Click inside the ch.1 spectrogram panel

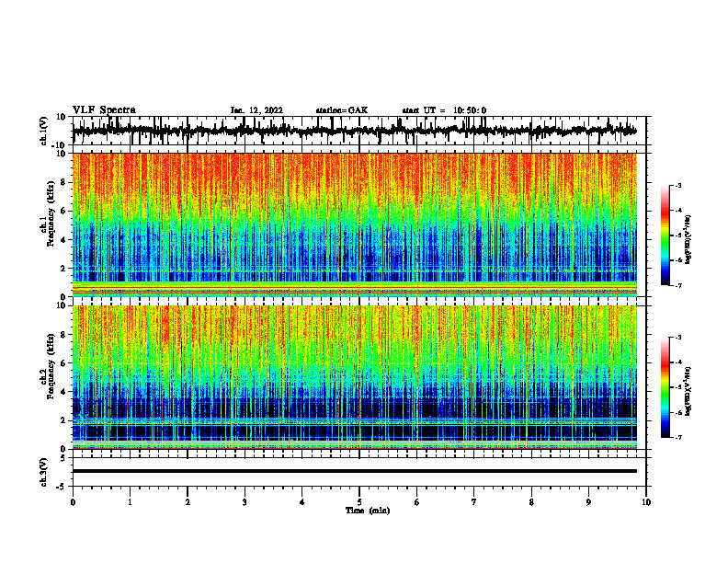pos(354,224)
